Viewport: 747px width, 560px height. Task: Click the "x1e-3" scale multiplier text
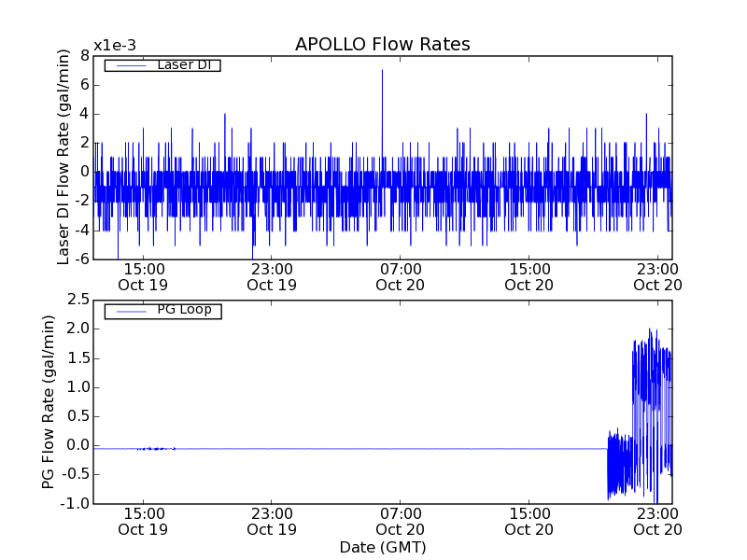[114, 46]
